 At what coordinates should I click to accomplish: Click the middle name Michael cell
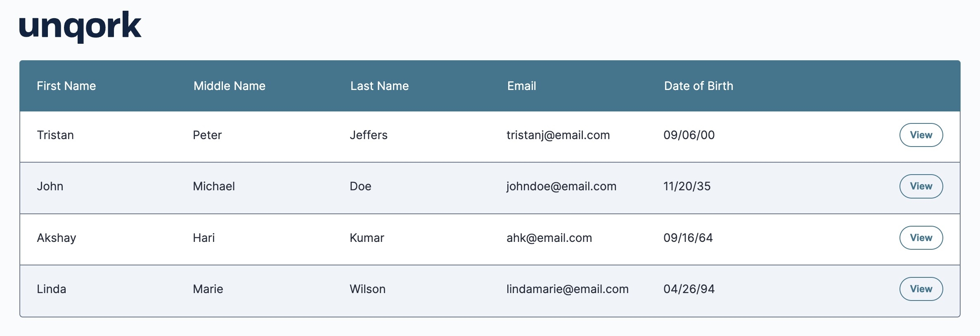pos(214,186)
